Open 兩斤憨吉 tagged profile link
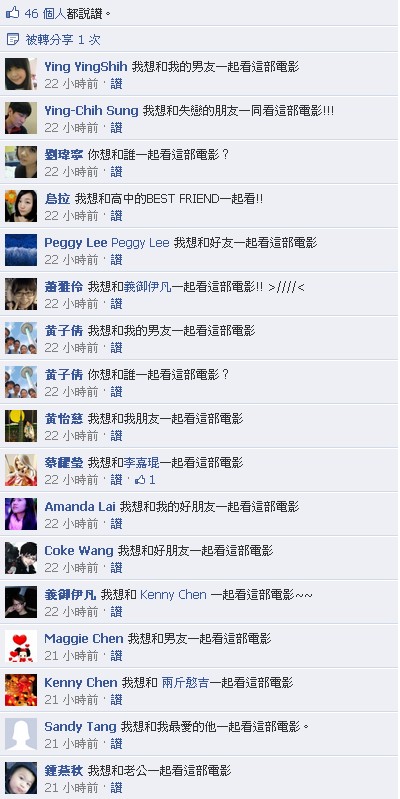Image resolution: width=400 pixels, height=799 pixels. 185,683
